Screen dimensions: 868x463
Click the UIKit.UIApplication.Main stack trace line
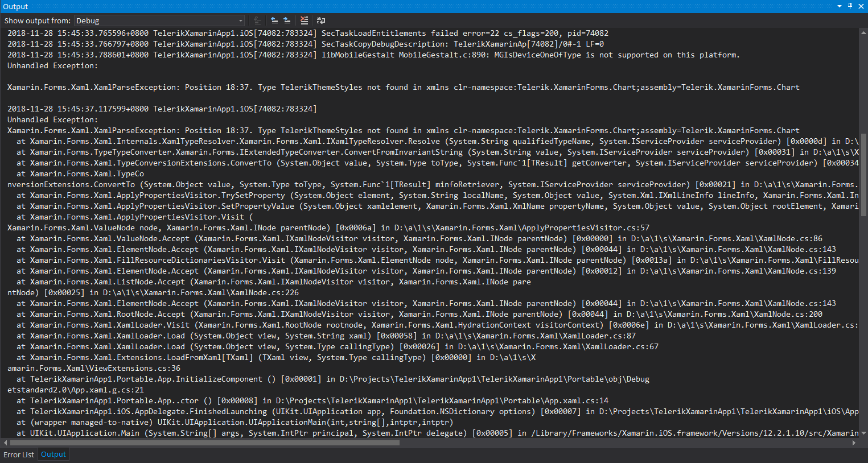tap(437, 433)
